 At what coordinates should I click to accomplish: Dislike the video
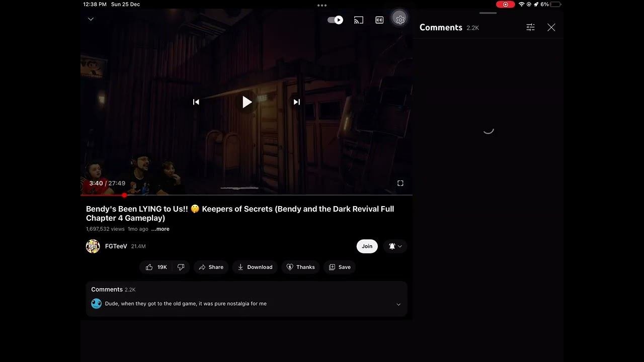click(x=181, y=267)
